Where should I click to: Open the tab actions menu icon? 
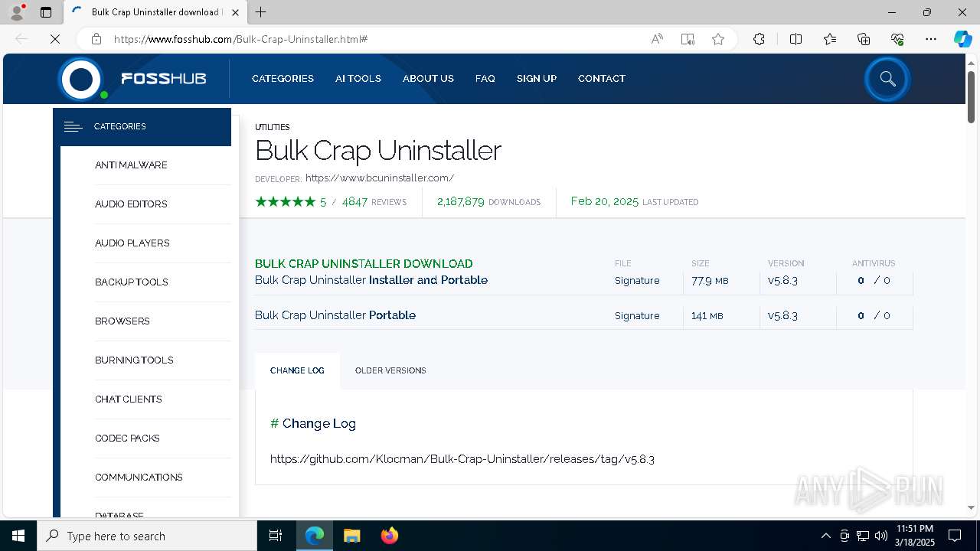tap(46, 12)
